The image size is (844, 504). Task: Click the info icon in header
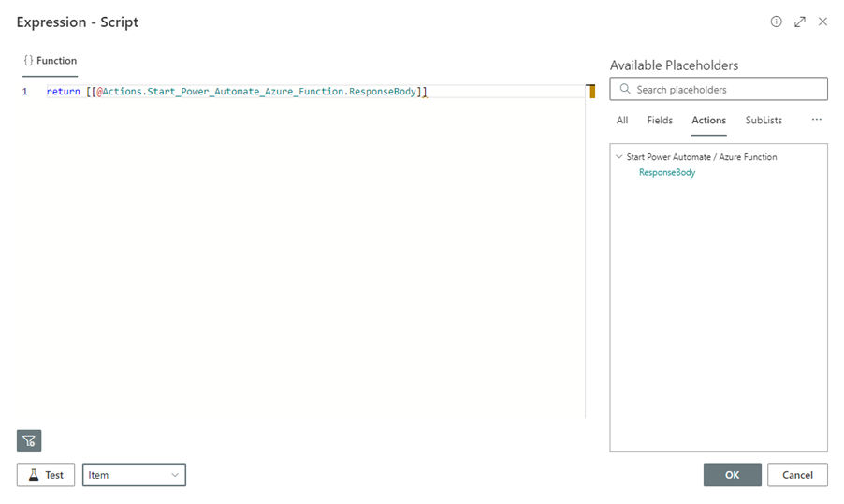point(776,22)
